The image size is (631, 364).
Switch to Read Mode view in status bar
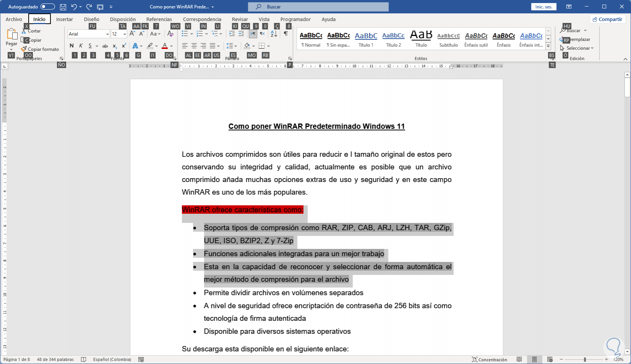(519, 359)
